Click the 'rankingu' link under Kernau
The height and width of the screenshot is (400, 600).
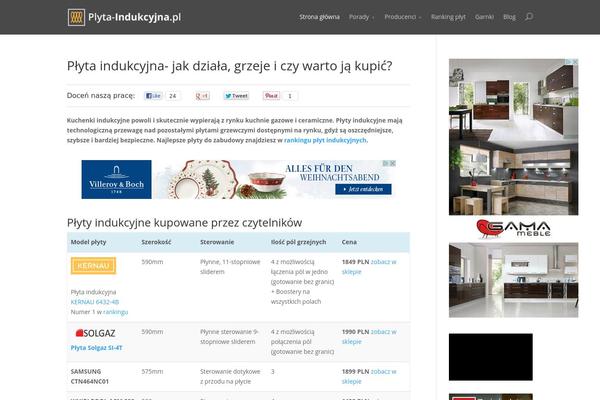(x=116, y=312)
